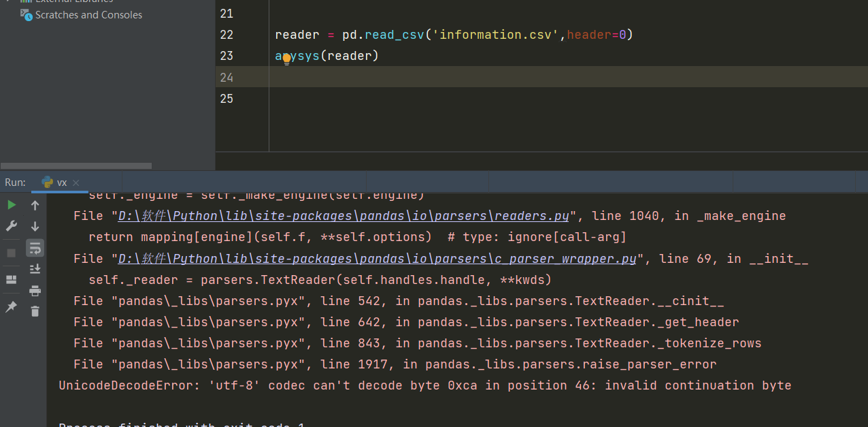
Task: Print the console output
Action: tap(35, 291)
